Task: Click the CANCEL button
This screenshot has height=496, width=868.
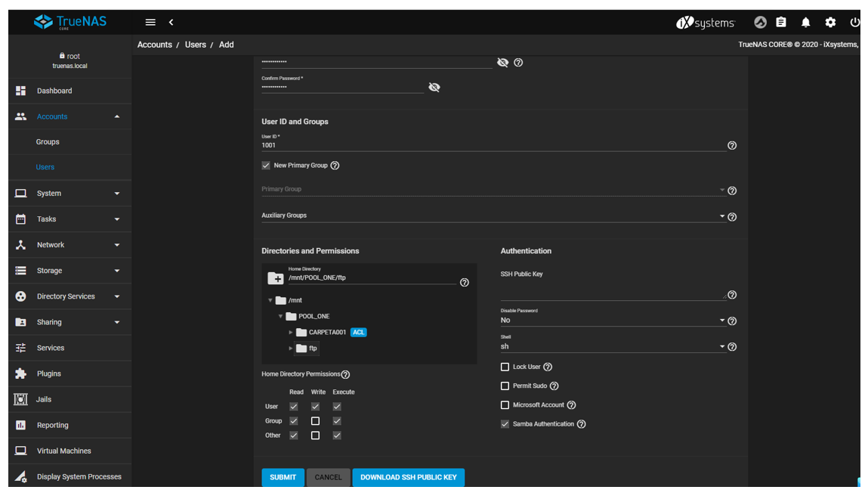Action: [x=329, y=477]
